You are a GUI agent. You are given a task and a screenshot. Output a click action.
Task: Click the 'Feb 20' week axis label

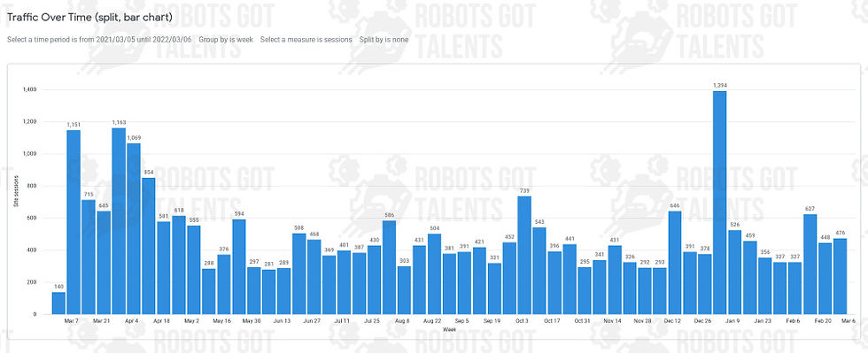[x=823, y=321]
